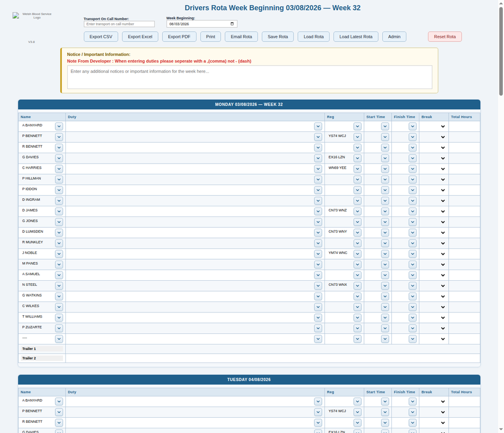Image resolution: width=504 pixels, height=433 pixels.
Task: Open break dropdown for Monday A SAMUEL
Action: coord(442,275)
